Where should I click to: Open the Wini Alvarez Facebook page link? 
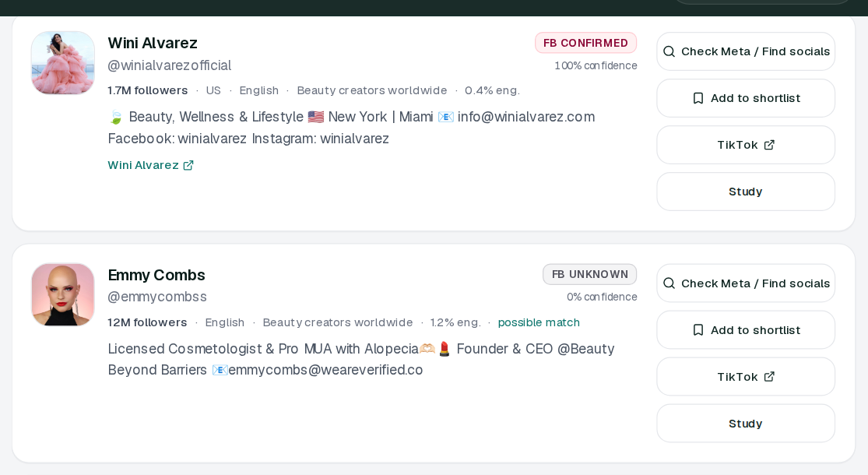(x=150, y=165)
